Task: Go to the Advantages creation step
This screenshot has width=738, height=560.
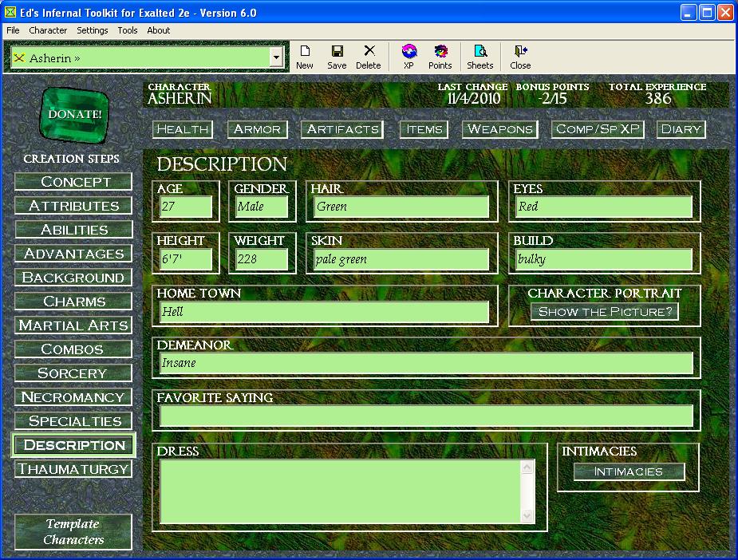Action: [x=73, y=254]
